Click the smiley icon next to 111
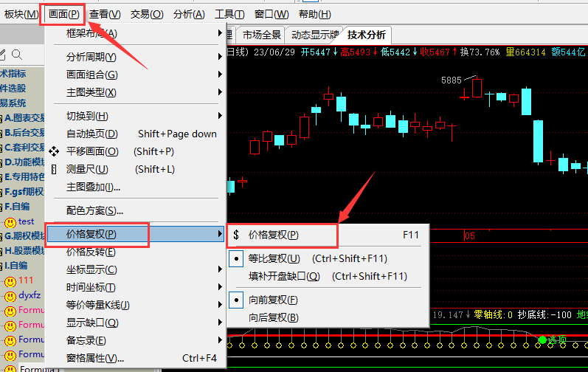Screen dimensions: 588x372 pyautogui.click(x=10, y=281)
